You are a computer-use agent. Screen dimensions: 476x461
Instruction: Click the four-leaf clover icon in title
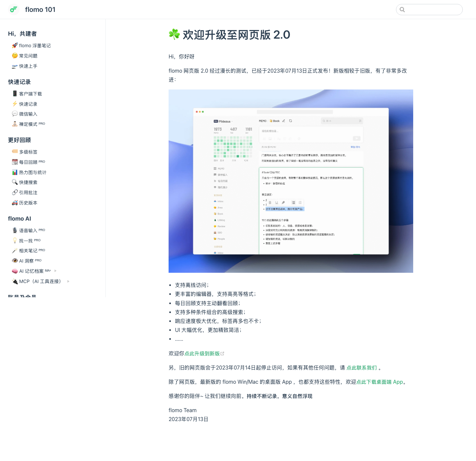174,34
